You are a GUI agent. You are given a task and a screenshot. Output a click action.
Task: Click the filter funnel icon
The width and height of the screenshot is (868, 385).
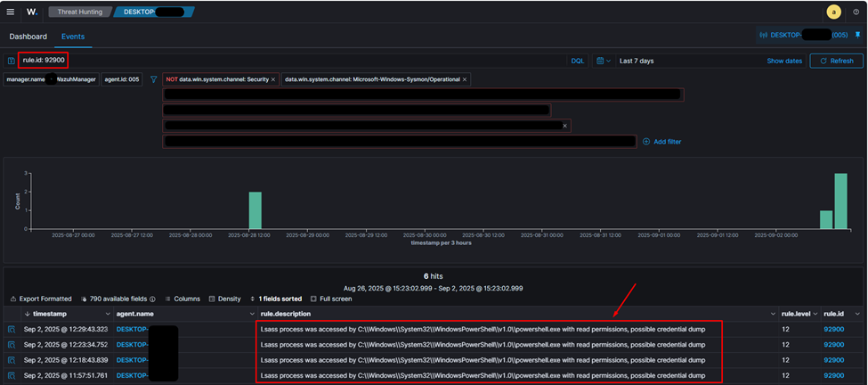154,79
